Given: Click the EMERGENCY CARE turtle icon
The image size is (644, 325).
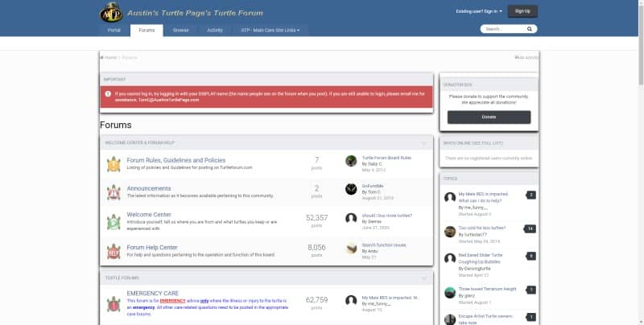Looking at the screenshot, I should [x=114, y=304].
